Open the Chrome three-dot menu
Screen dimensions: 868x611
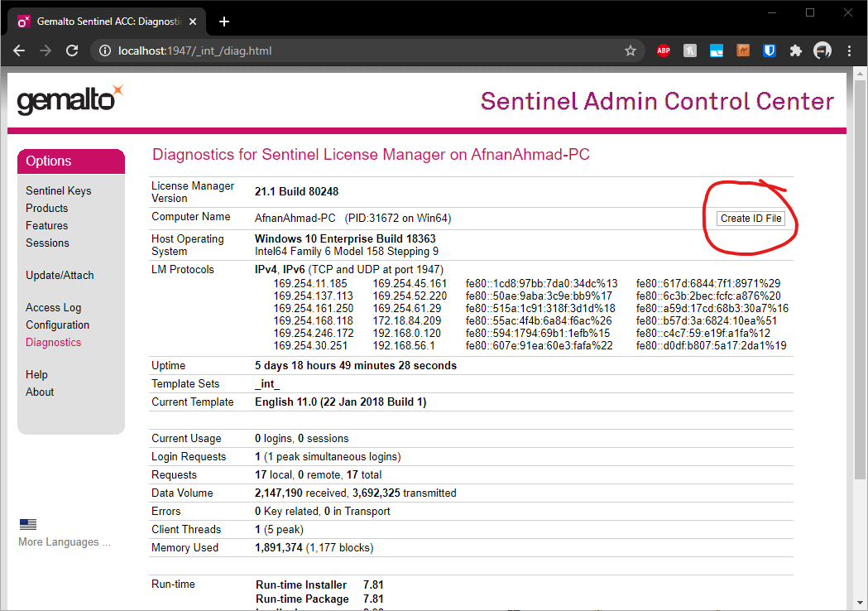coord(849,51)
